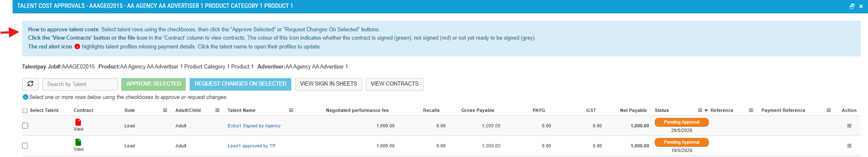This screenshot has height=157, width=868.
Task: Open Adult/Child column menu
Action: pos(217,110)
